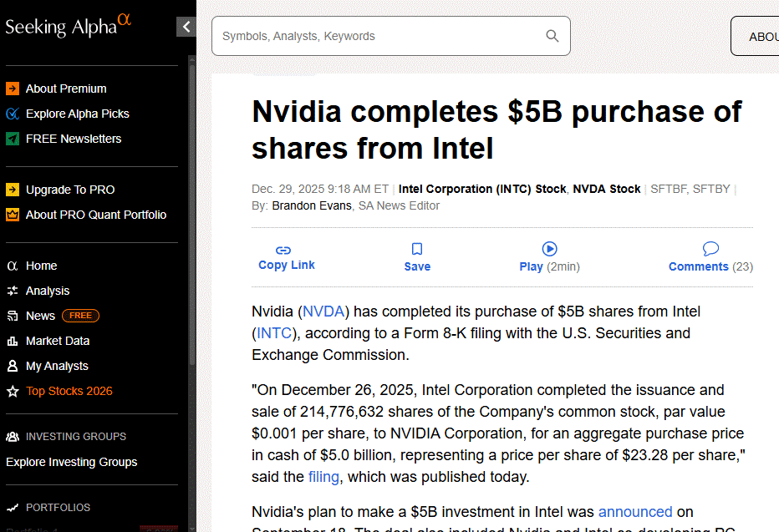The height and width of the screenshot is (532, 779).
Task: Open FREE Newsletters sidebar item
Action: tap(73, 139)
